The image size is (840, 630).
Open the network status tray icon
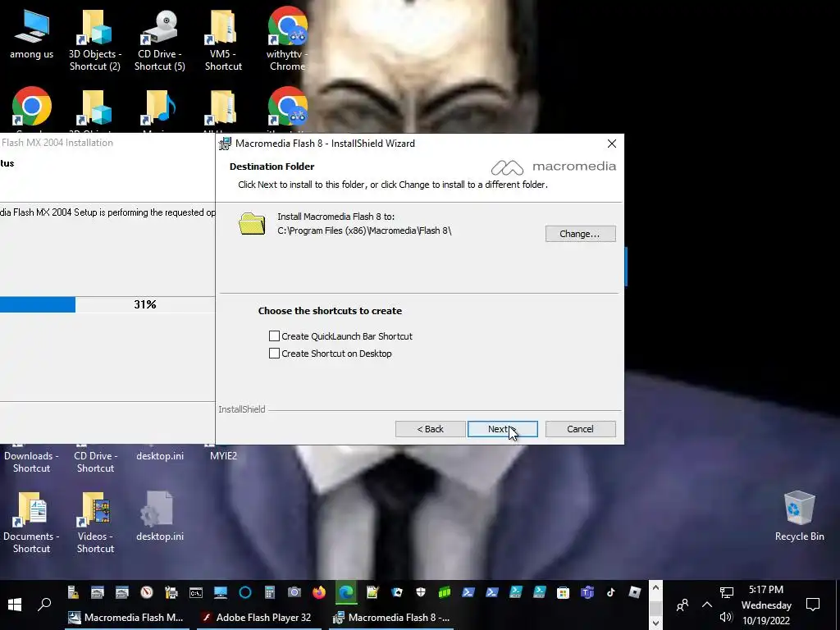click(x=727, y=592)
